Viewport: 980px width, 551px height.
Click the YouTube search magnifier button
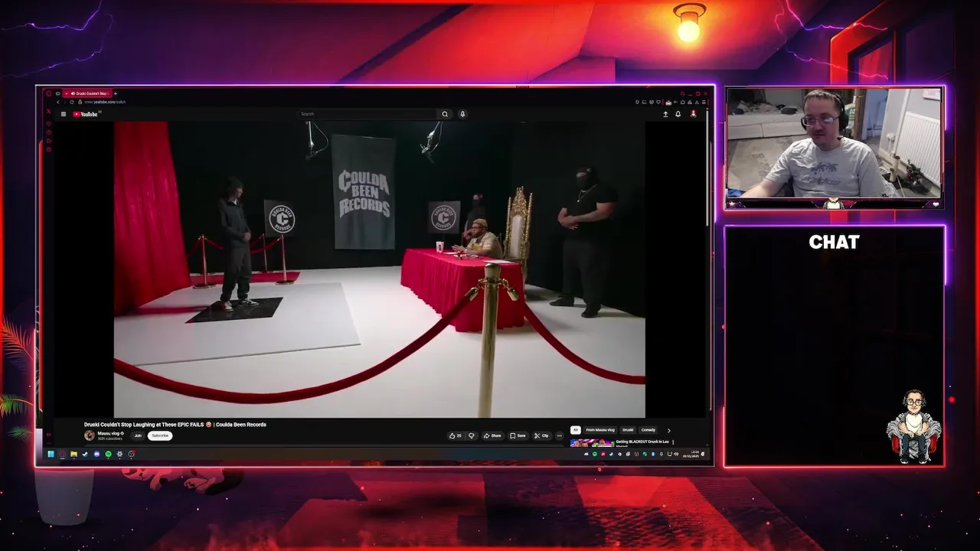point(445,114)
